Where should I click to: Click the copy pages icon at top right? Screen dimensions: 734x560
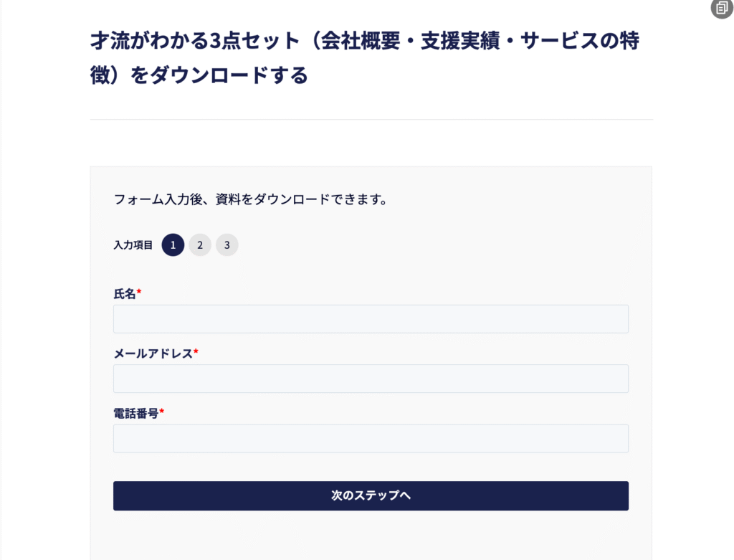(721, 9)
